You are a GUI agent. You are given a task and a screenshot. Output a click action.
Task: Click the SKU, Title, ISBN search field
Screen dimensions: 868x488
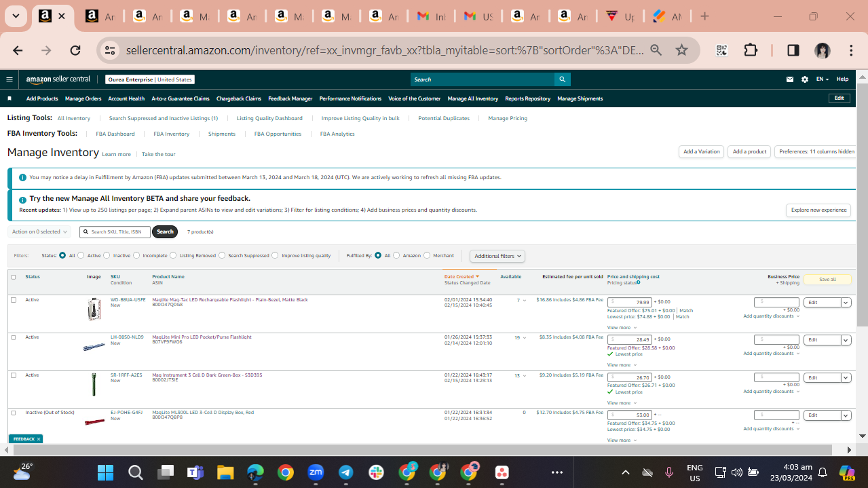pyautogui.click(x=115, y=232)
